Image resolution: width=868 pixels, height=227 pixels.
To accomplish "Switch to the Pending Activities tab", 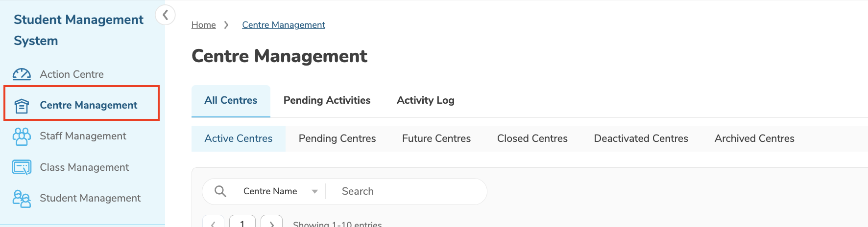I will 327,100.
